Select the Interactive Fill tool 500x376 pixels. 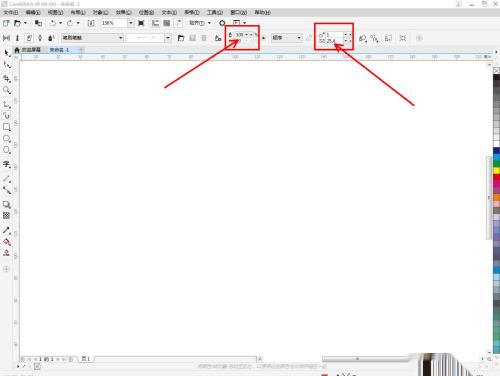pos(6,242)
